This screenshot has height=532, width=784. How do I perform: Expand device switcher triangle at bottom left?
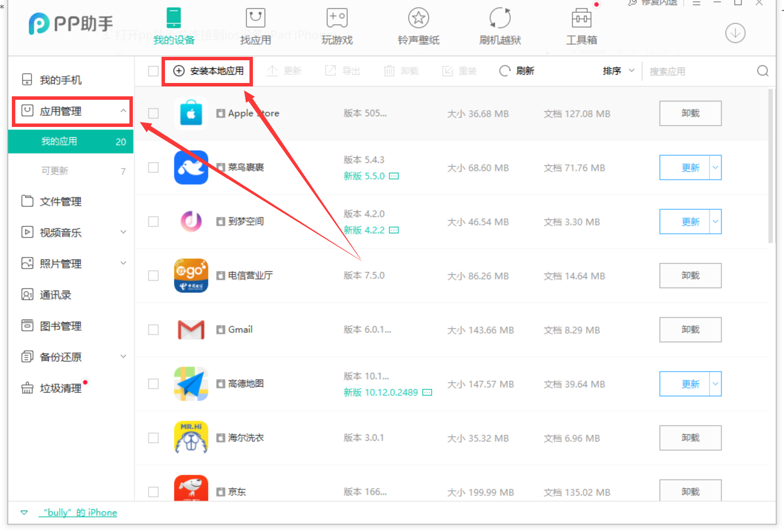tap(24, 513)
